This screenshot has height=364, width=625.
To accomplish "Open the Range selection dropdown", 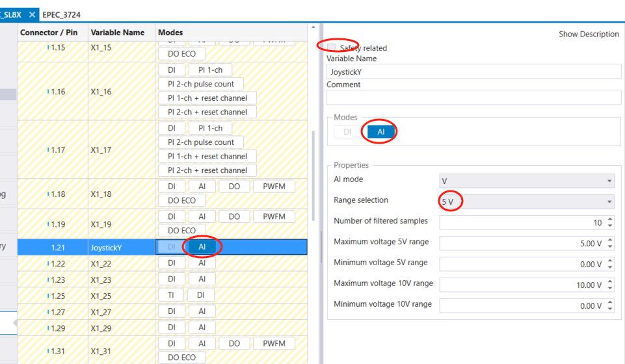I will pos(527,201).
